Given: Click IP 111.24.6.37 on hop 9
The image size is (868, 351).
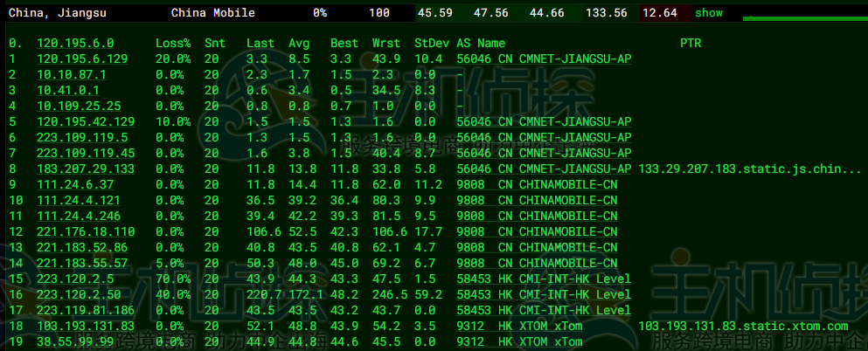Looking at the screenshot, I should (75, 184).
